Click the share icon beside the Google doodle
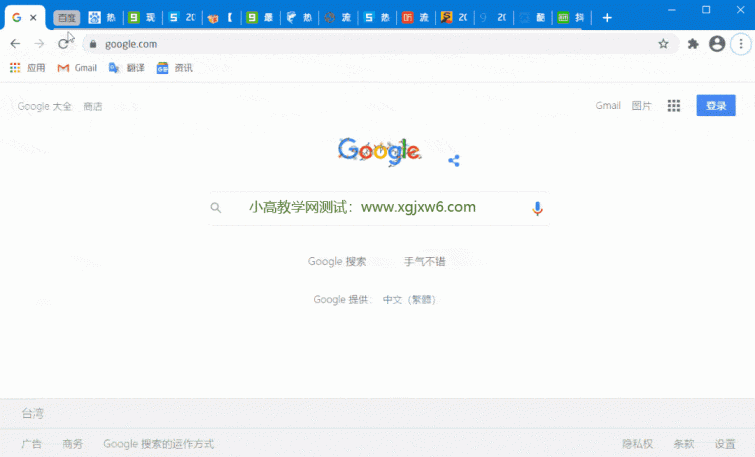 pos(454,160)
